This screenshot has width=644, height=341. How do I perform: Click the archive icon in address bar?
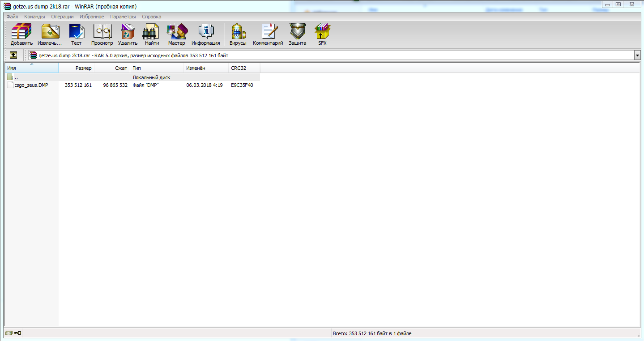pos(33,55)
